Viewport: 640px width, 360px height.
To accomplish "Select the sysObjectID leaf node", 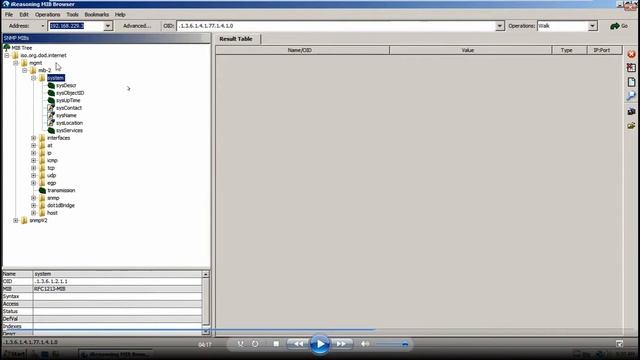I will tap(70, 93).
